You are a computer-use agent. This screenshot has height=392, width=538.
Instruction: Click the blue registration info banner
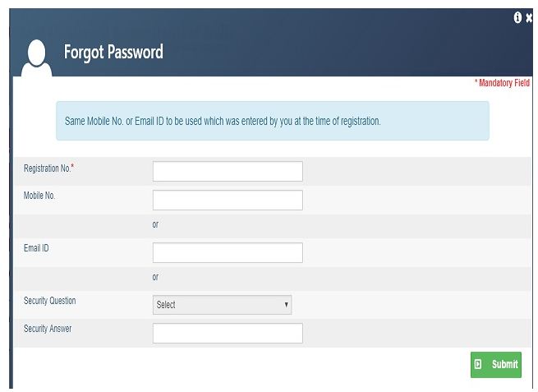[x=273, y=121]
